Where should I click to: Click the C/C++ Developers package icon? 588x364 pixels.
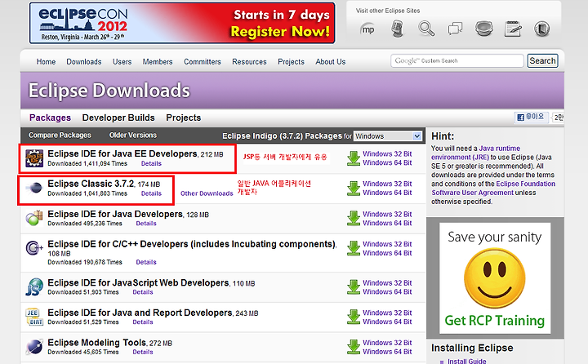coord(34,248)
